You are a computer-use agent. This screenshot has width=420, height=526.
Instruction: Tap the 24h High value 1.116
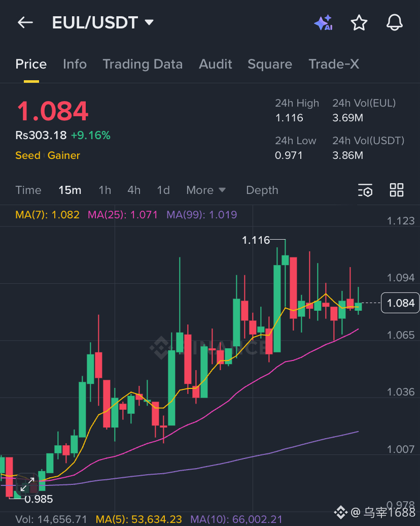tap(289, 118)
